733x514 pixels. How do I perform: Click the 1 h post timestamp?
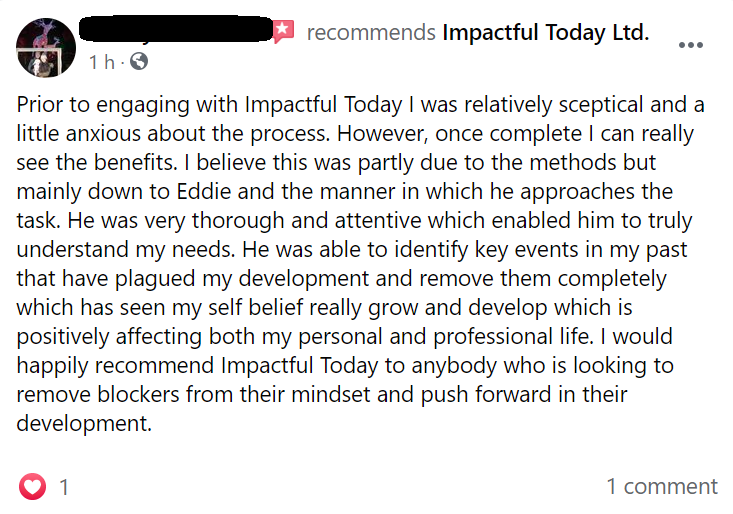(102, 62)
